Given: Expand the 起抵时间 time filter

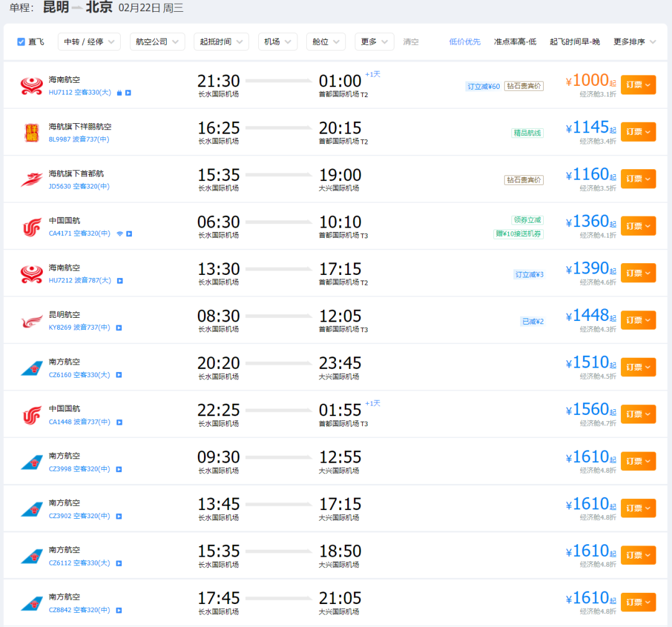Looking at the screenshot, I should [x=221, y=42].
